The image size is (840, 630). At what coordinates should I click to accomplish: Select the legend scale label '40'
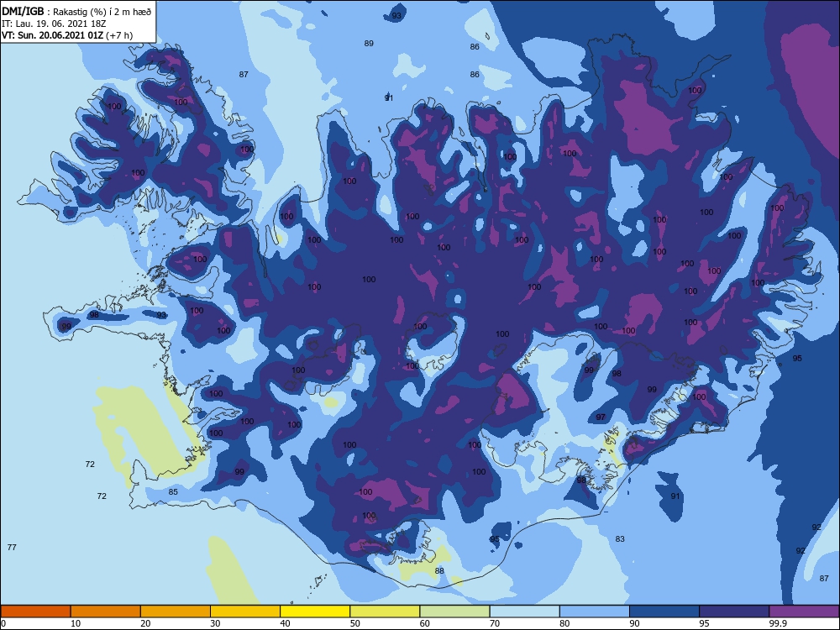(x=285, y=623)
